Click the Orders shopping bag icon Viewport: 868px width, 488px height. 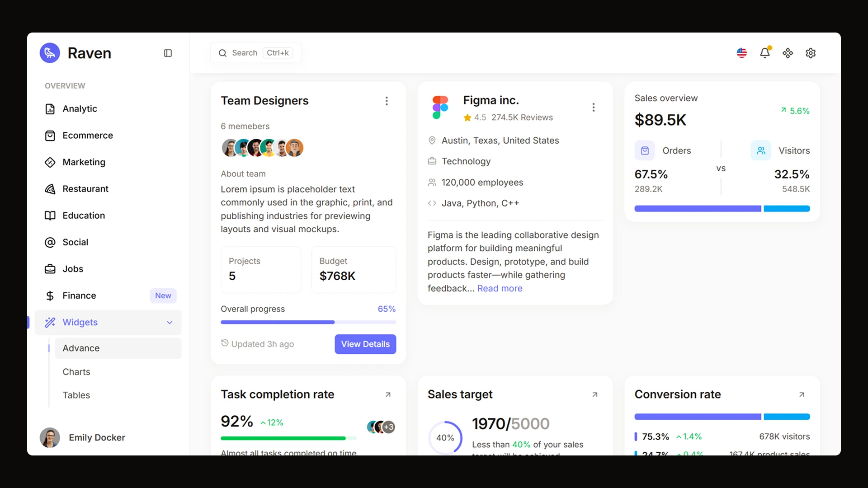tap(645, 150)
